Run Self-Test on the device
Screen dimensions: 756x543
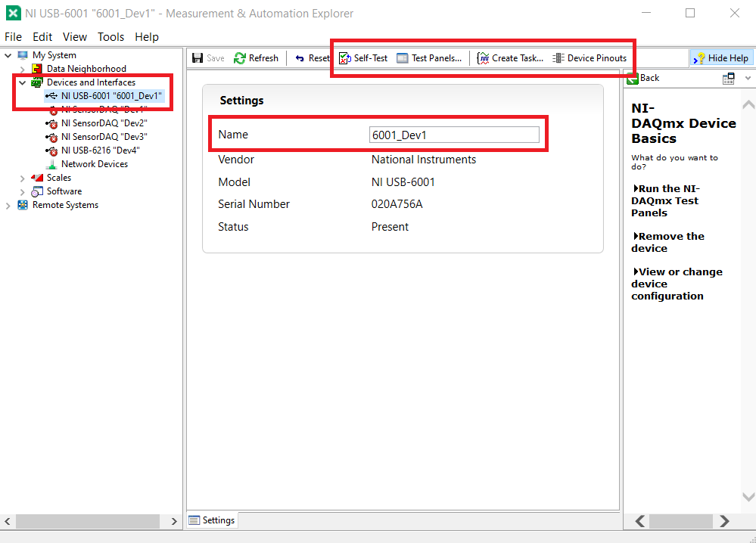363,58
